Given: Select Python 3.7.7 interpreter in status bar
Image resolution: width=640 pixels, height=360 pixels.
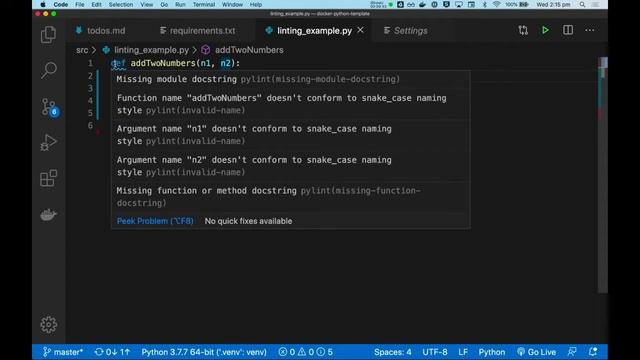Looking at the screenshot, I should [x=204, y=352].
